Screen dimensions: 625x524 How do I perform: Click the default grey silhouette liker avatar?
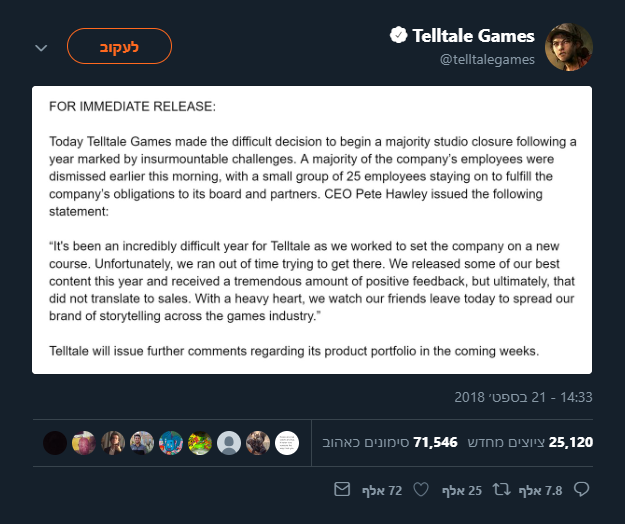229,442
